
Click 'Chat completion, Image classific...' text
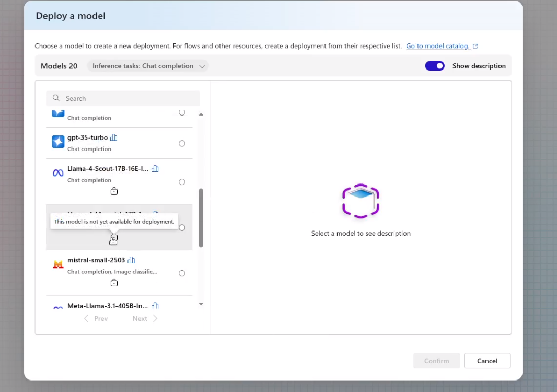[112, 271]
